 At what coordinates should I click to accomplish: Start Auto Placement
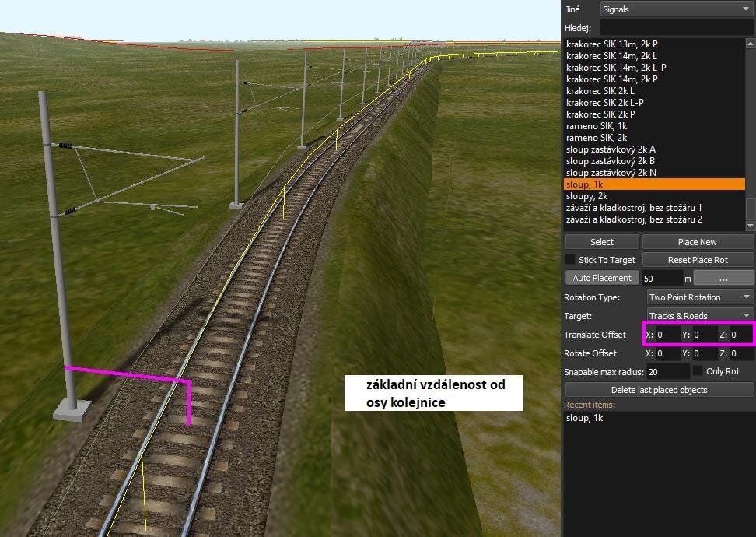[601, 278]
